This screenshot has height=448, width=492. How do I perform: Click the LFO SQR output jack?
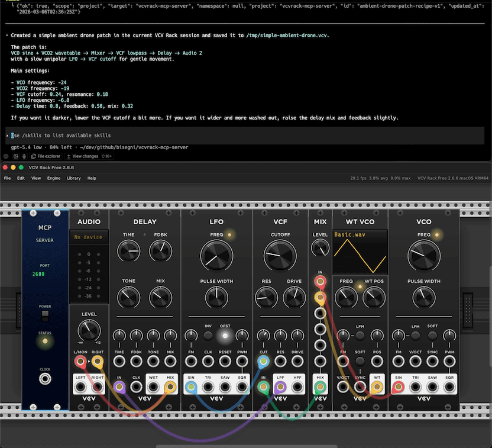(x=242, y=387)
